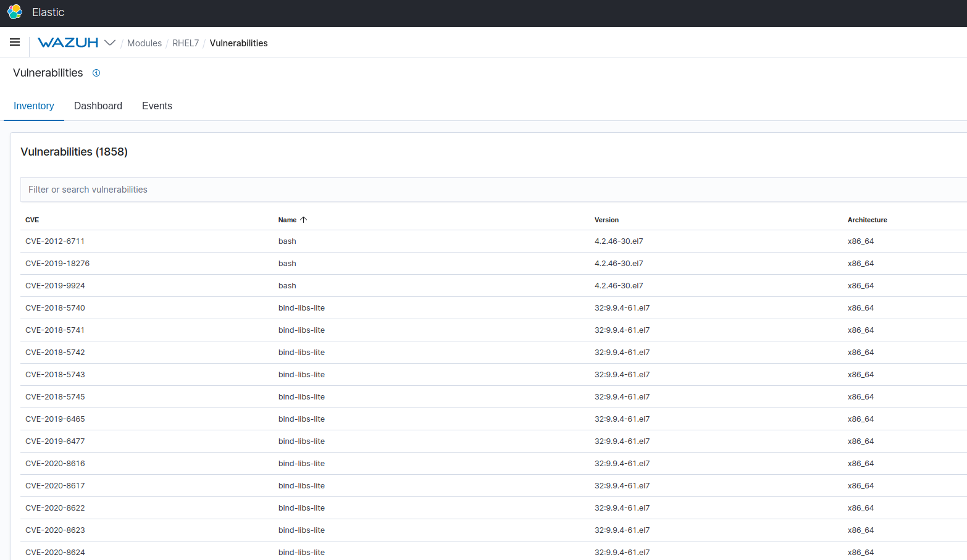Viewport: 967px width, 560px height.
Task: Open the Inventory tab
Action: tap(33, 106)
